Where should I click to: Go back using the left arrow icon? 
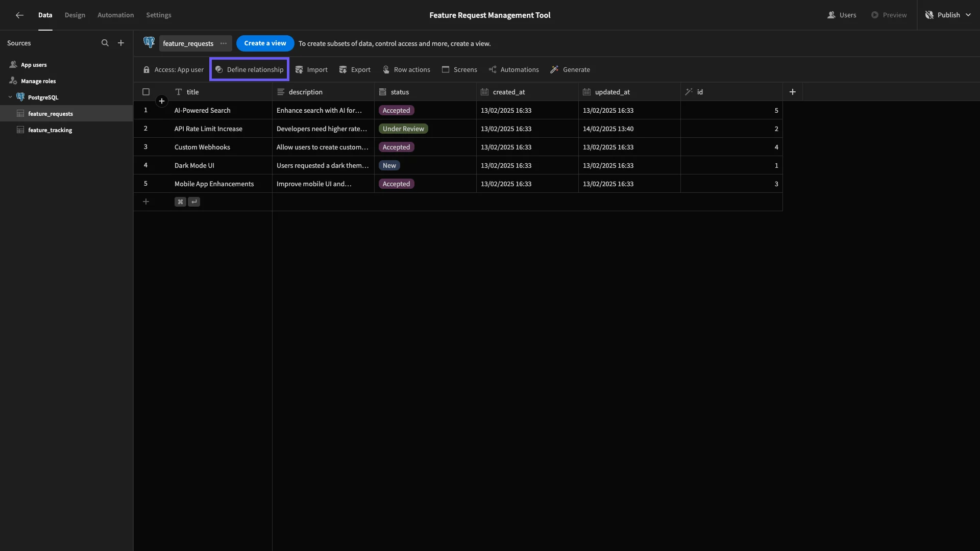pos(19,15)
